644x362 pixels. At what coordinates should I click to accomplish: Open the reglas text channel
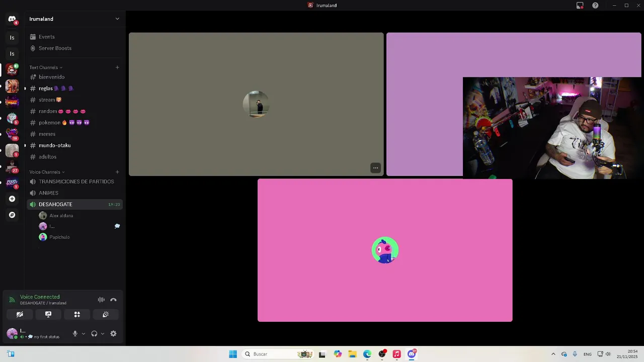[74, 88]
